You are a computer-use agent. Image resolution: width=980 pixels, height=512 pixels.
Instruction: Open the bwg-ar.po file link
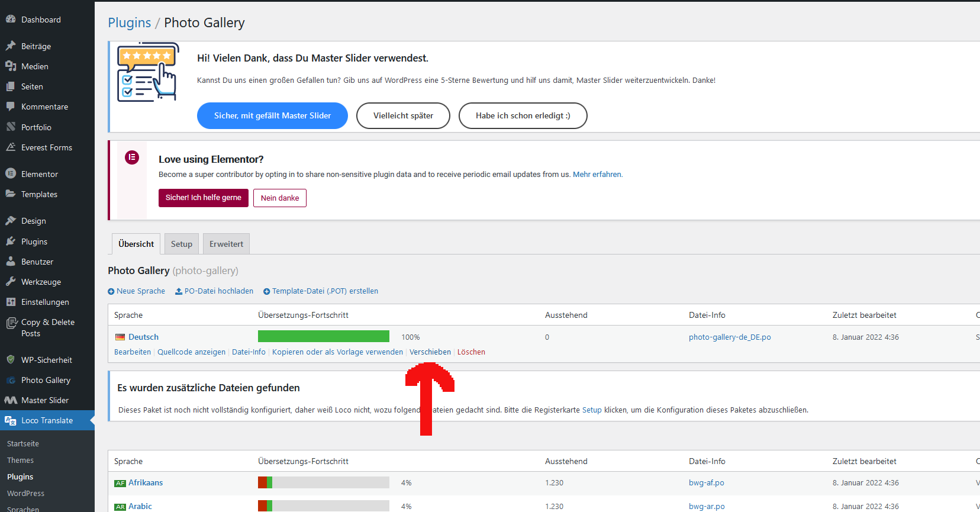click(x=707, y=506)
